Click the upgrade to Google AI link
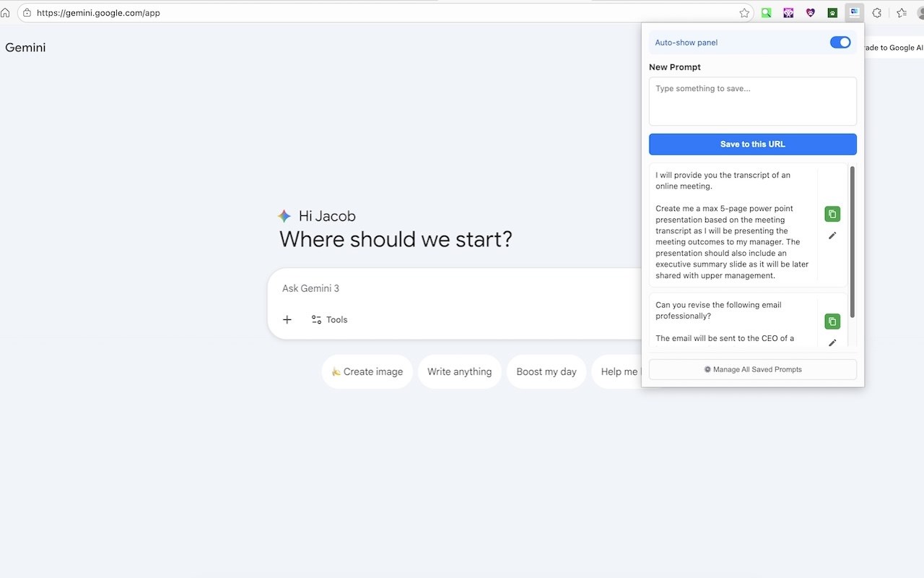Screen dimensions: 924x578 coord(894,48)
